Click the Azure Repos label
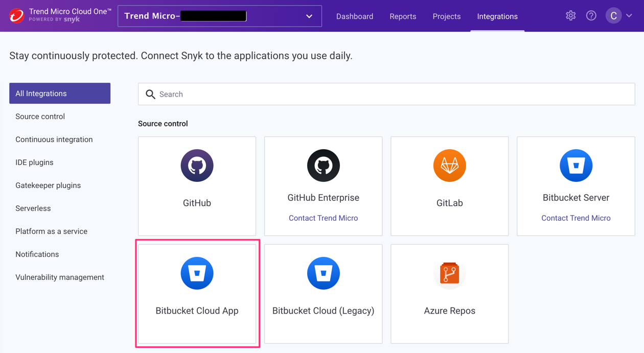 pos(449,311)
